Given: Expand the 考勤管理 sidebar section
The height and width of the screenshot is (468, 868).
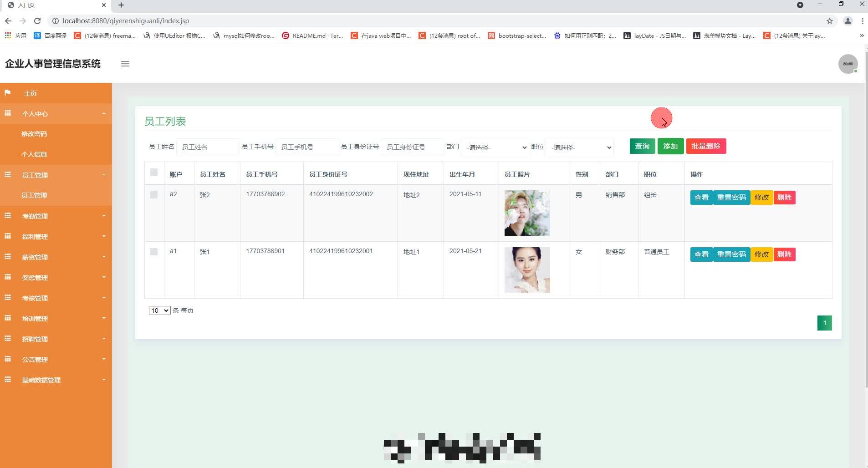Looking at the screenshot, I should coord(56,216).
